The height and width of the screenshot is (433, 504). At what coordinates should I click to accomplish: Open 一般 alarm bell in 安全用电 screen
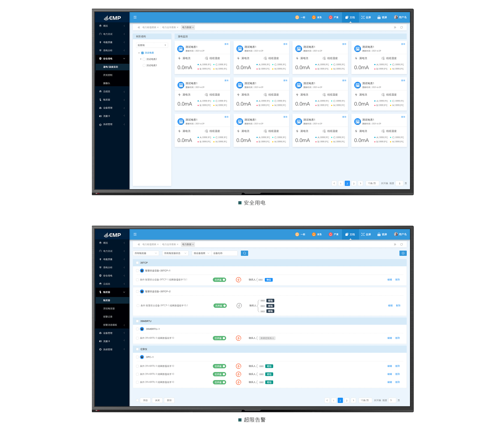(x=297, y=17)
